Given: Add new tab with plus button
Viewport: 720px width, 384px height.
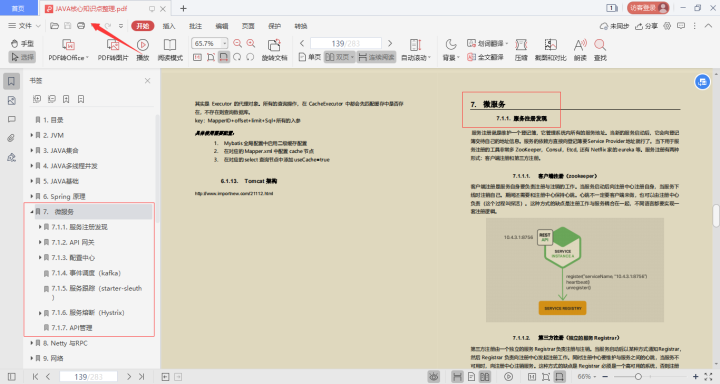Looking at the screenshot, I should [183, 8].
